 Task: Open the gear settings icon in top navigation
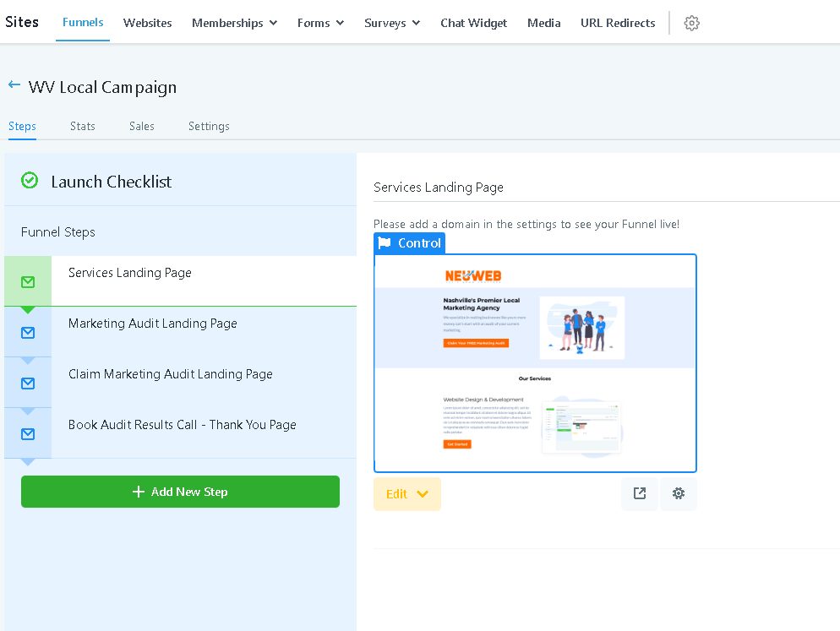point(691,23)
